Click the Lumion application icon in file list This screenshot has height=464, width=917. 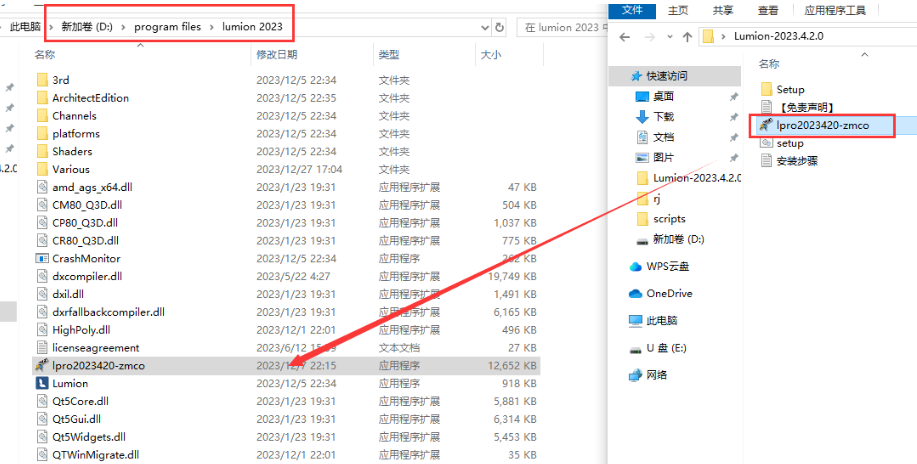pos(42,383)
